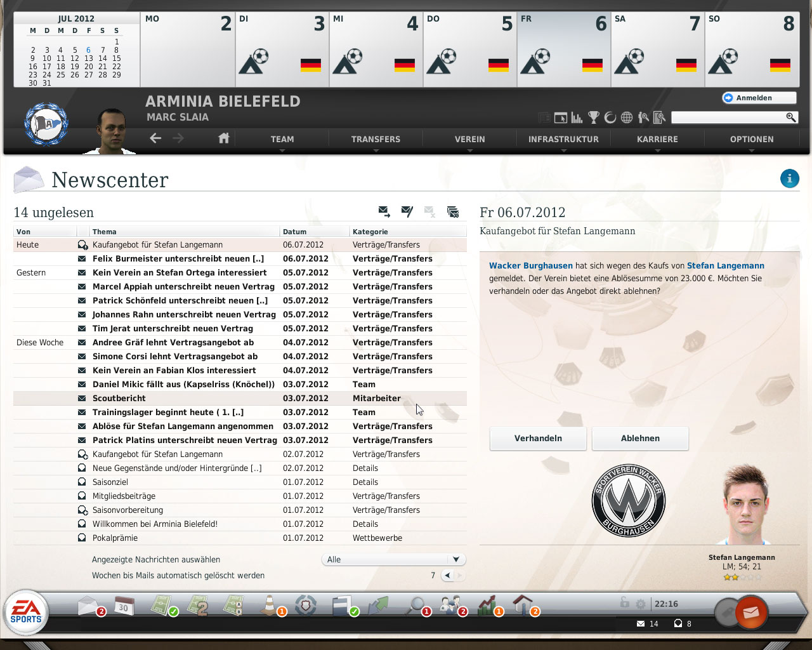This screenshot has width=812, height=650.
Task: Click the search magnifier in search field
Action: click(790, 117)
